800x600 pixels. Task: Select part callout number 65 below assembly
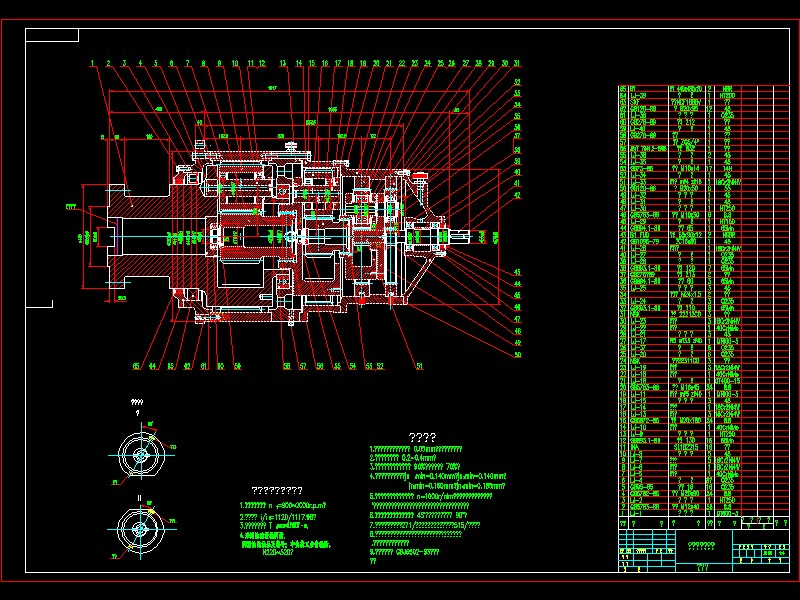136,366
